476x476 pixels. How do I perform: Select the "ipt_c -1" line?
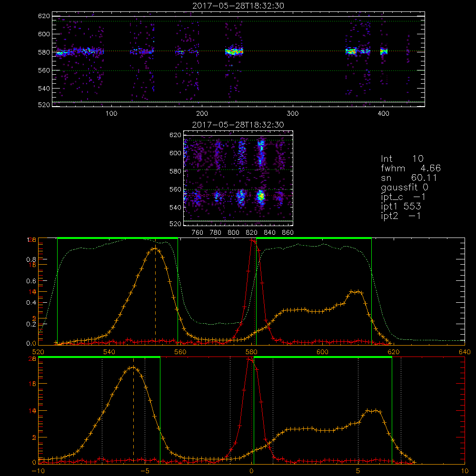click(403, 197)
